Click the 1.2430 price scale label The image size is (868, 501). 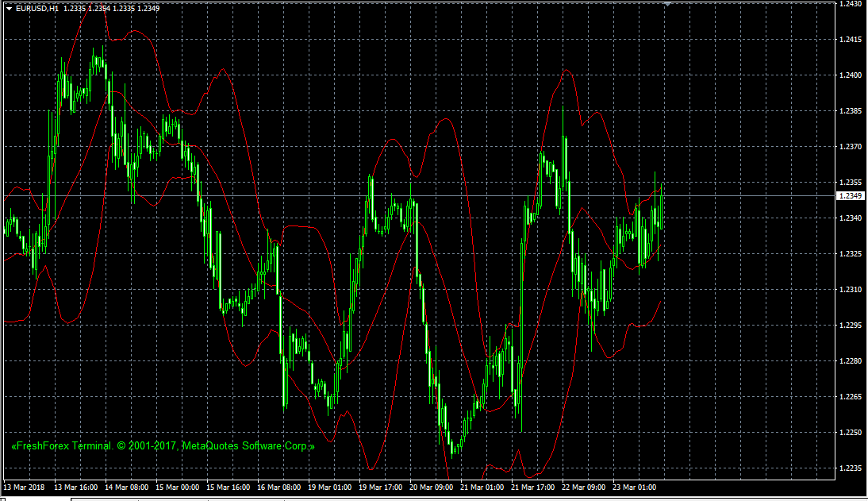[850, 4]
